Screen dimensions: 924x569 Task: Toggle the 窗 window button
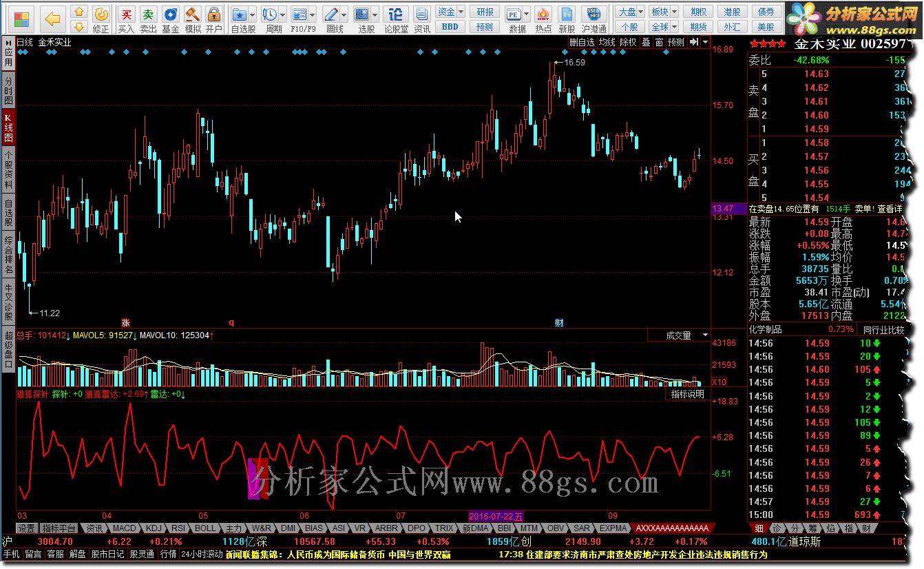(659, 42)
